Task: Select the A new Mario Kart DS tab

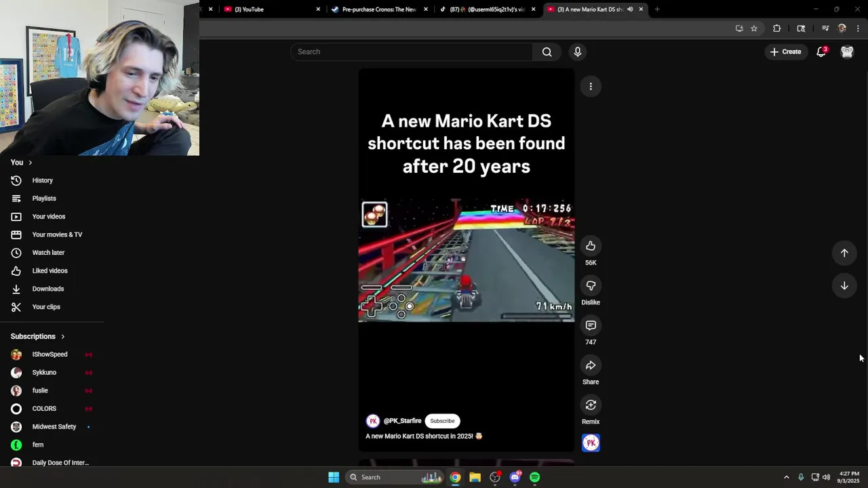Action: 589,9
